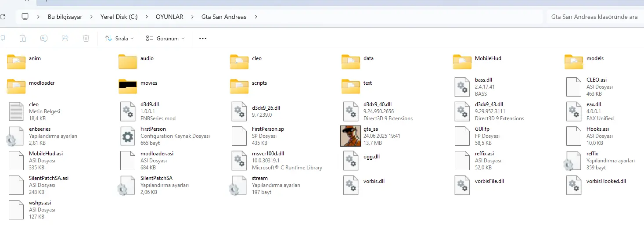Screen dimensions: 644x226
Task: Open the cleo folder icon
Action: click(x=239, y=62)
